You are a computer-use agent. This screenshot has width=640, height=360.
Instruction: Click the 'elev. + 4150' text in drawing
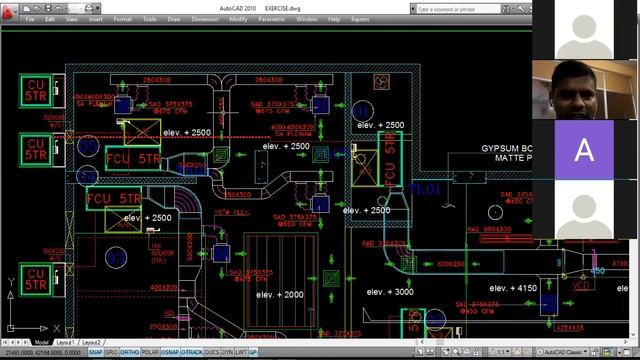click(x=513, y=288)
